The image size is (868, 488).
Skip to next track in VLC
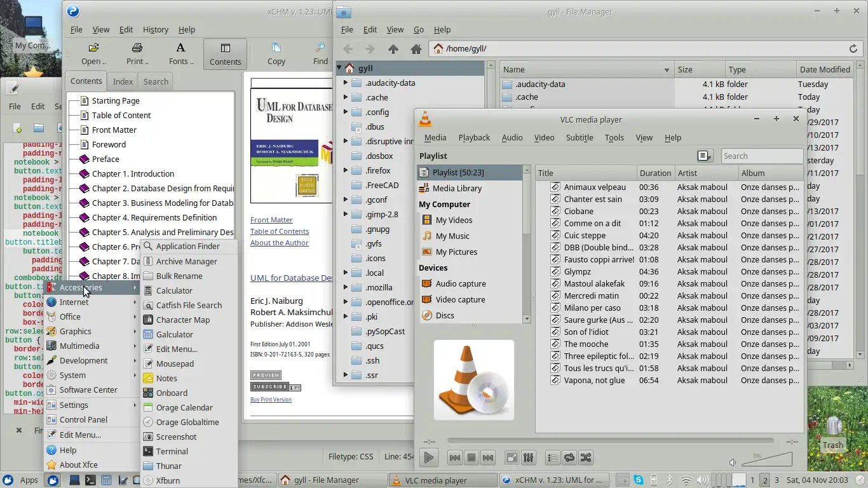pos(488,457)
